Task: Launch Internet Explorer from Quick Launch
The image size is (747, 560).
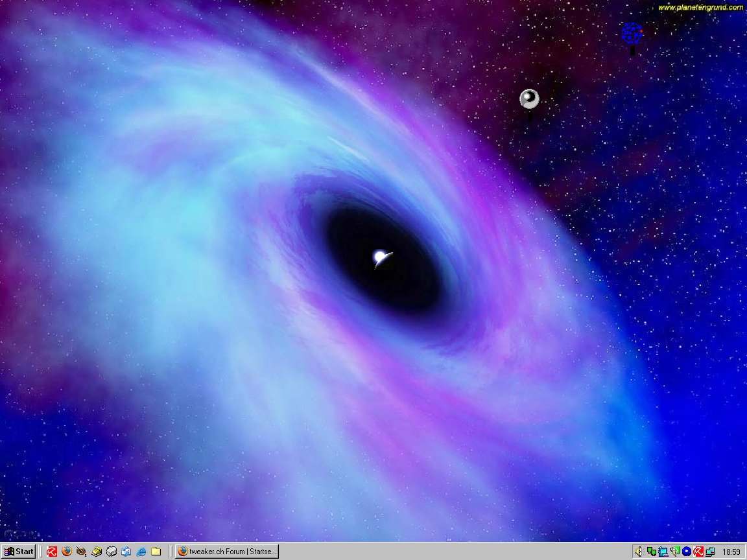Action: click(141, 552)
